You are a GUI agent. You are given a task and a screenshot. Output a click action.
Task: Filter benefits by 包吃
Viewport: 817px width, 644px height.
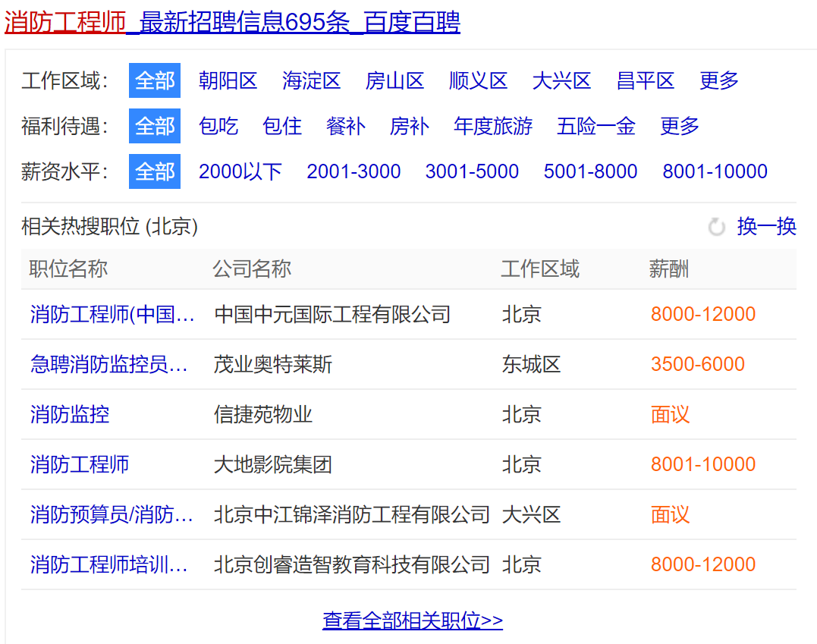click(218, 126)
